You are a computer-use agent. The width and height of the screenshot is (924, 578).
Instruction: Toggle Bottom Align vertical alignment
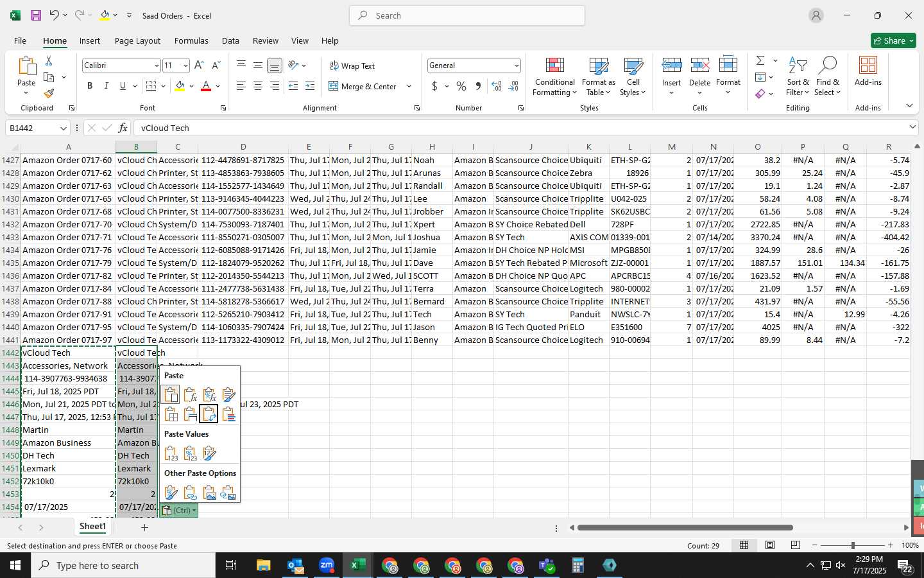pyautogui.click(x=274, y=66)
